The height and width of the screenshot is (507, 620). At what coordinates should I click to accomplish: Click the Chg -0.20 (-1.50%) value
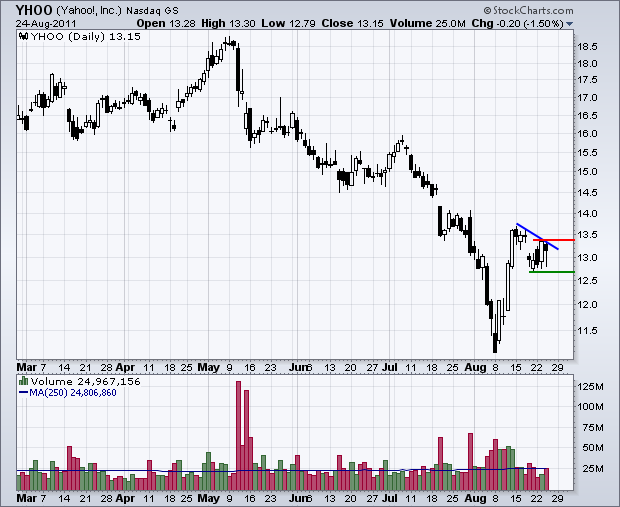pyautogui.click(x=517, y=23)
